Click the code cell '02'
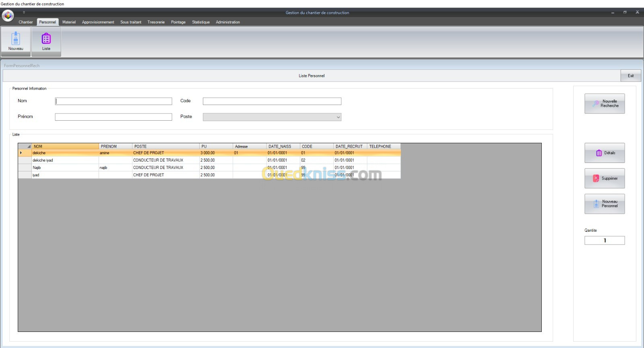 coord(317,160)
